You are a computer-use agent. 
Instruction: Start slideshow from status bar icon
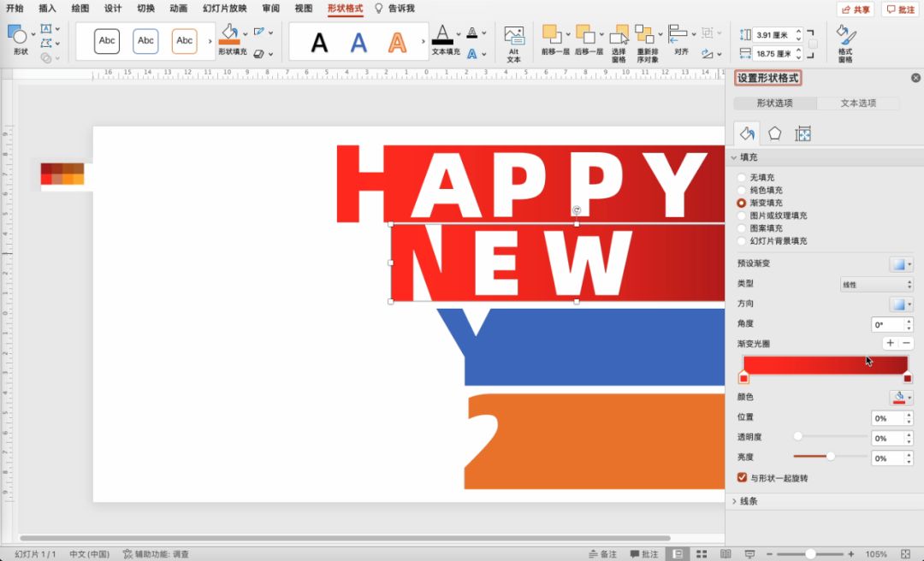749,554
